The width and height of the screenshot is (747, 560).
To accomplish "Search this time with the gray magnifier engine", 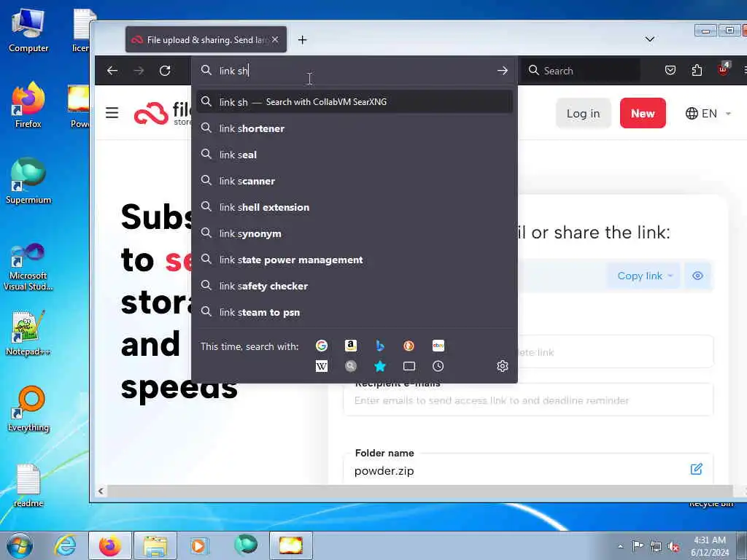I will click(x=351, y=366).
